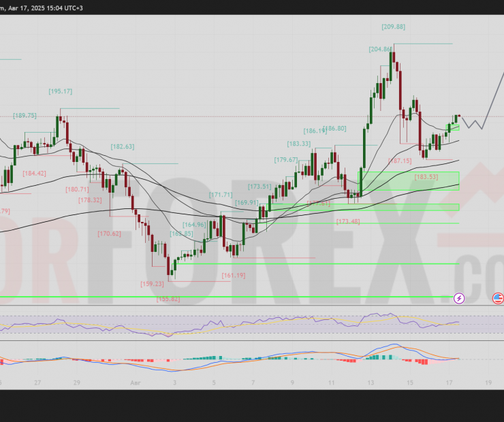Select the [178.32] price label
This screenshot has width=504, height=422.
coord(90,200)
